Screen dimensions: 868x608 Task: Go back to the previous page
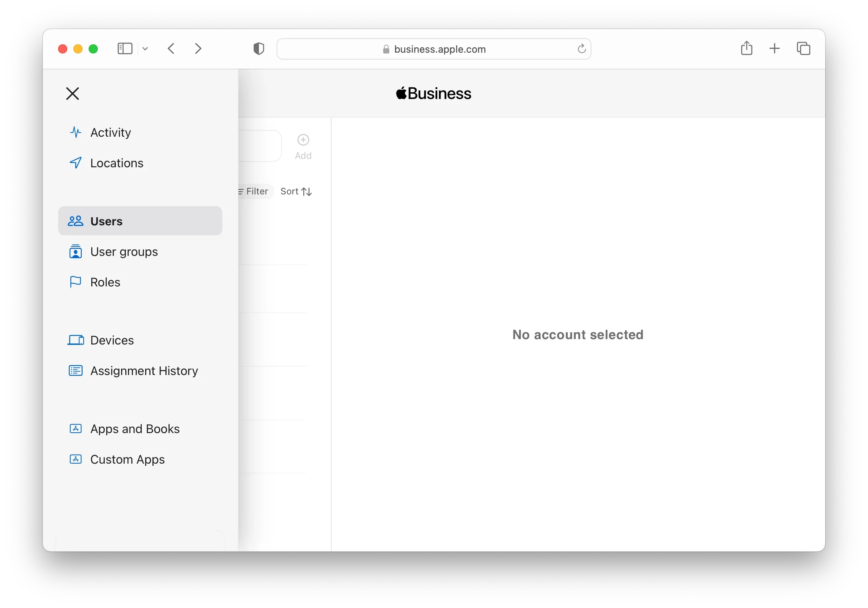(x=172, y=49)
